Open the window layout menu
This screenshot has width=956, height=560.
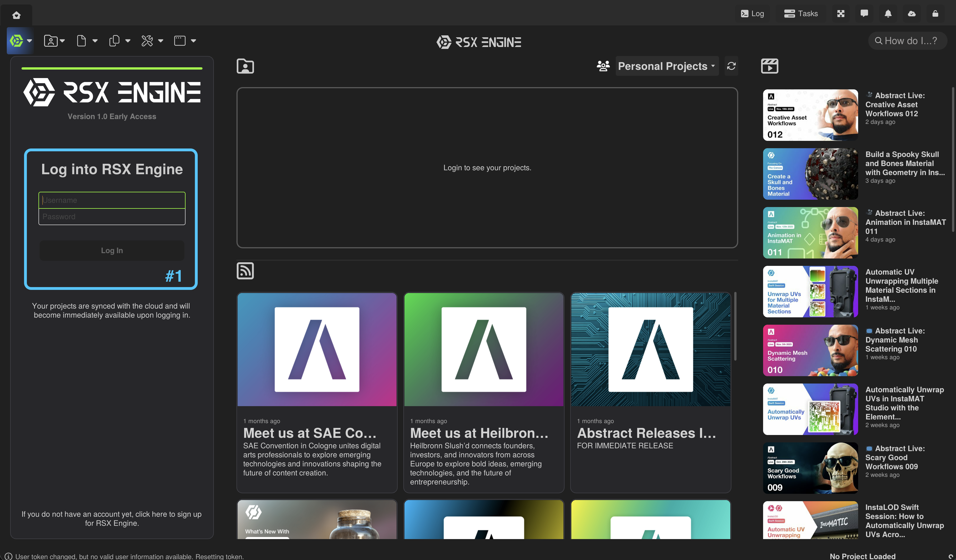pos(185,41)
